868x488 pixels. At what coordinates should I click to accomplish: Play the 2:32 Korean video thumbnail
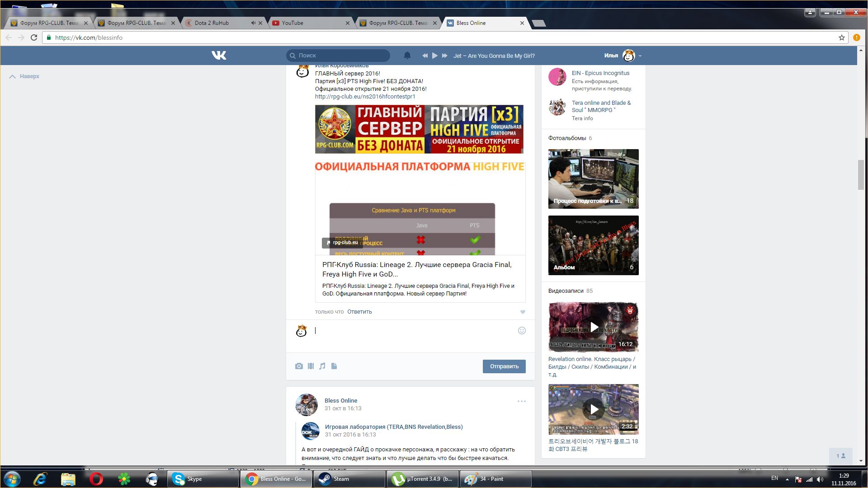click(x=594, y=409)
